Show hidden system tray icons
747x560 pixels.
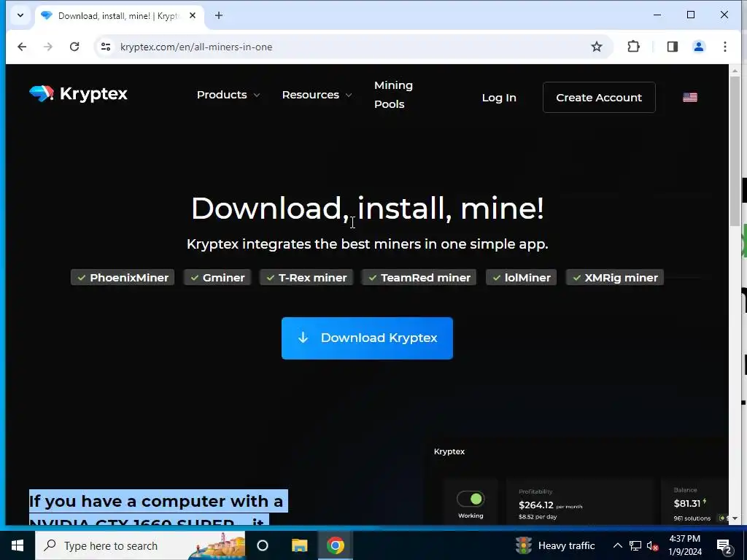click(617, 545)
